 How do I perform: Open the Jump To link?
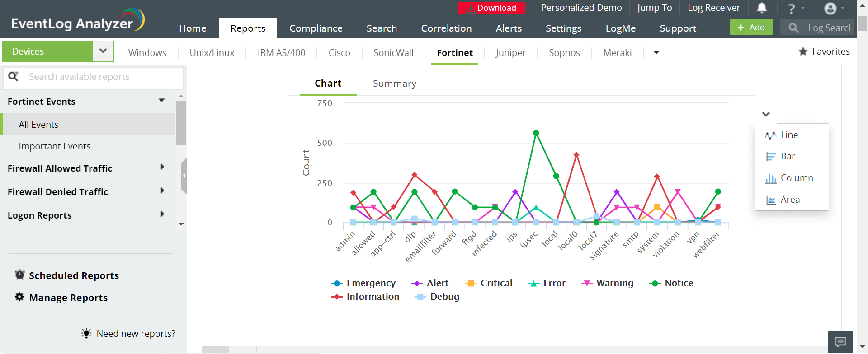655,8
